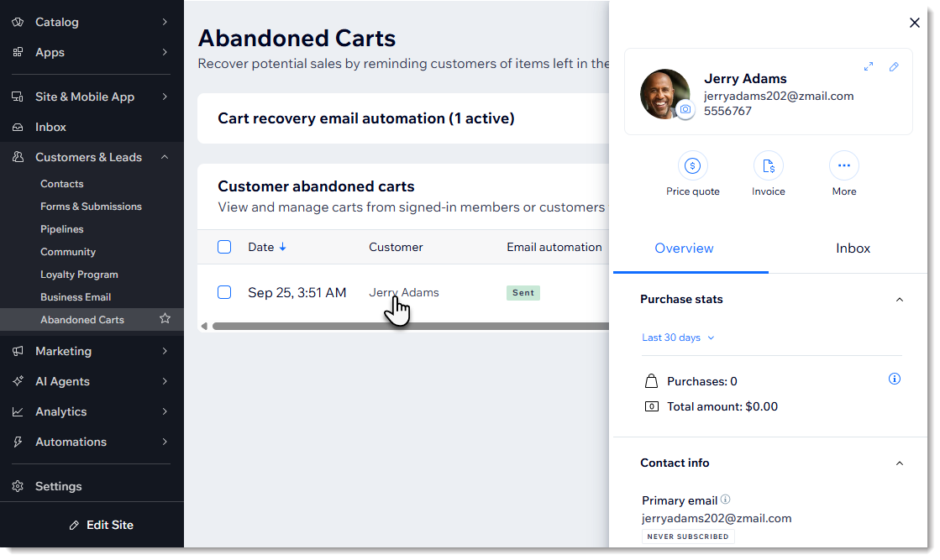Click jerryadams202@zmail.com under Primary email

point(717,519)
